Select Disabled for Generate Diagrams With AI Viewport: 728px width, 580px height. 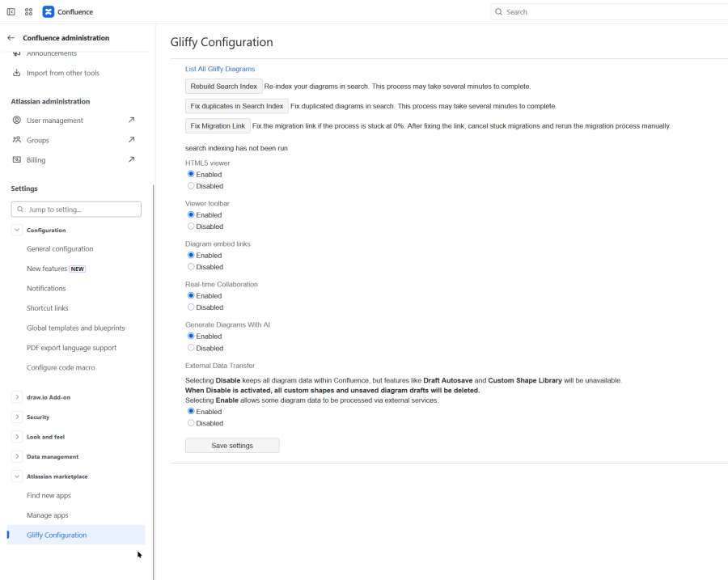coord(191,348)
